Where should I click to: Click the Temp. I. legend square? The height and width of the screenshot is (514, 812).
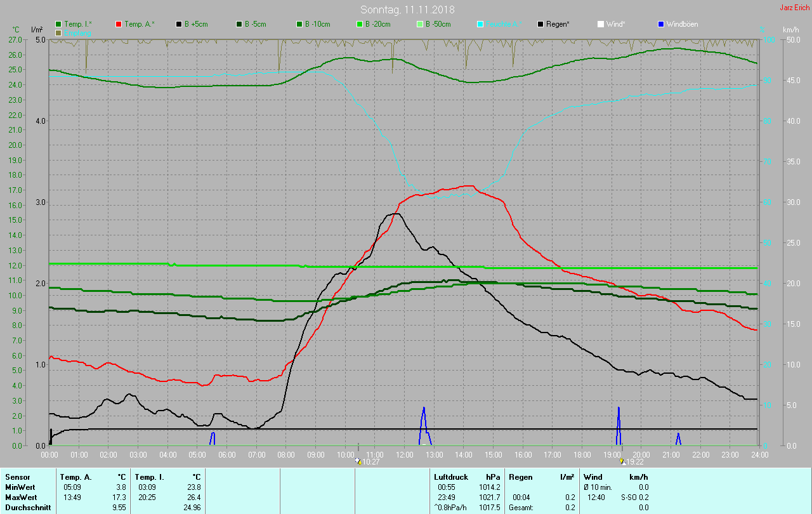pyautogui.click(x=59, y=24)
